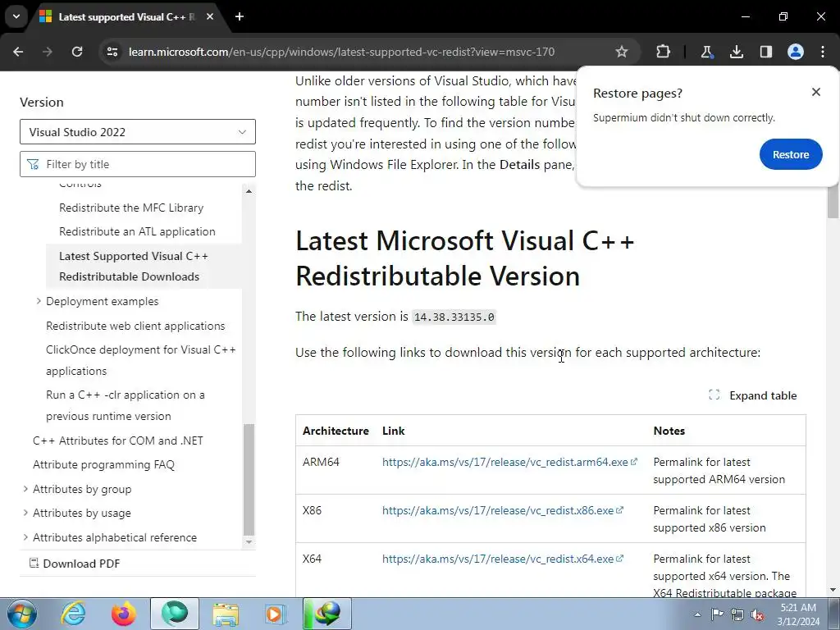Expand the Attributes by group node
Viewport: 840px width, 630px height.
tap(25, 489)
